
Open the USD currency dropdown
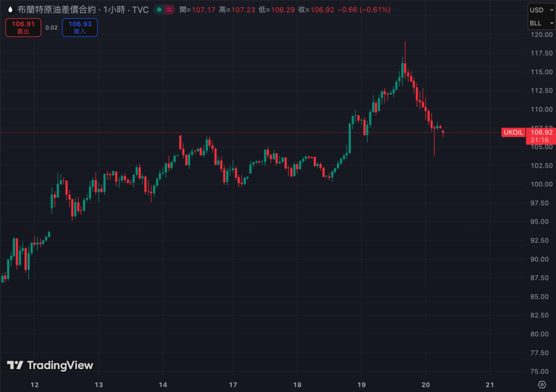coord(541,10)
